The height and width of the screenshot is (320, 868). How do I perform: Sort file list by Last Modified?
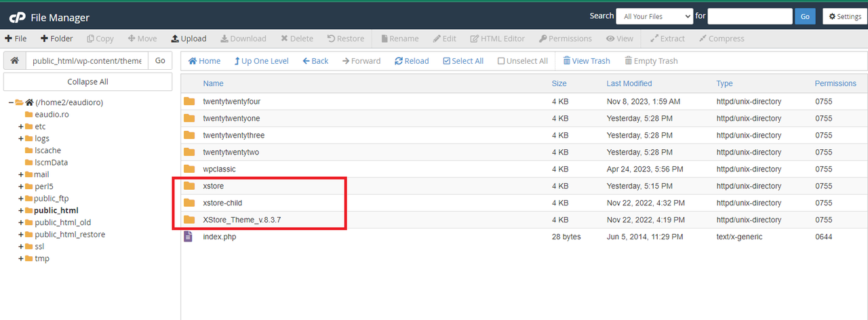click(x=629, y=83)
